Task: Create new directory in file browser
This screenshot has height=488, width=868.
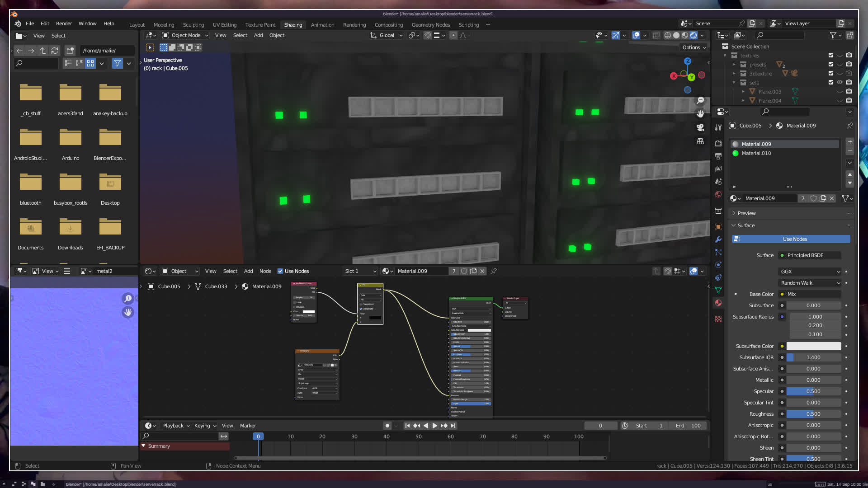Action: coord(70,51)
